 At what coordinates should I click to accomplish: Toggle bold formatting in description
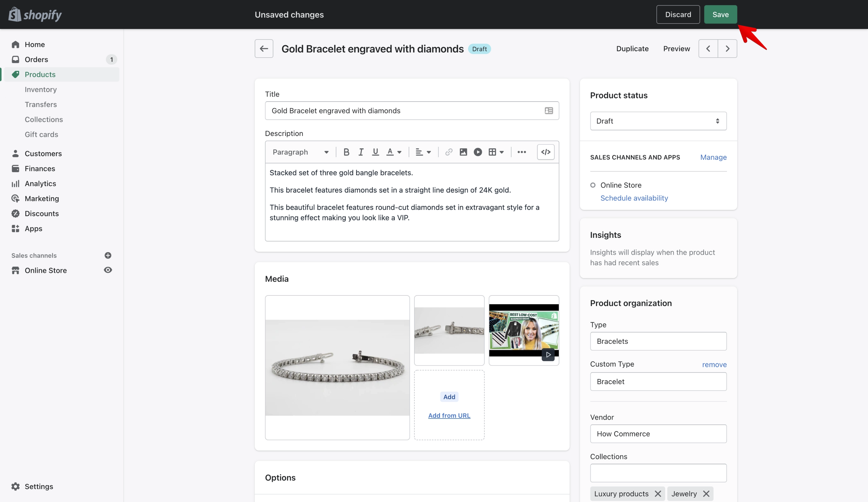pos(346,152)
